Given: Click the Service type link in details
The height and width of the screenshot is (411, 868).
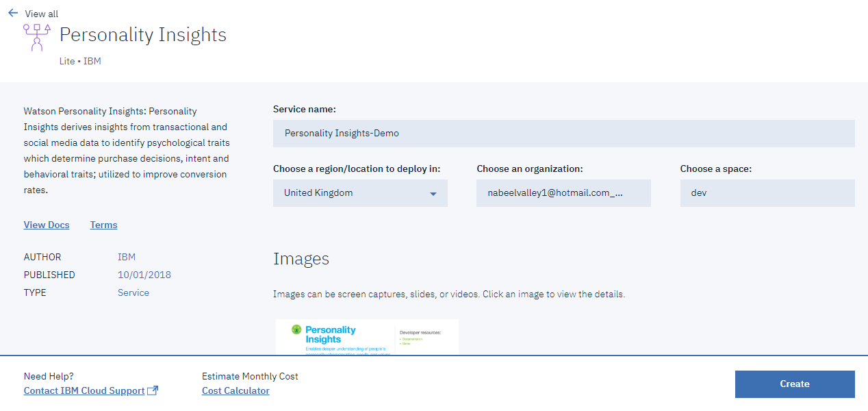Looking at the screenshot, I should coord(133,292).
